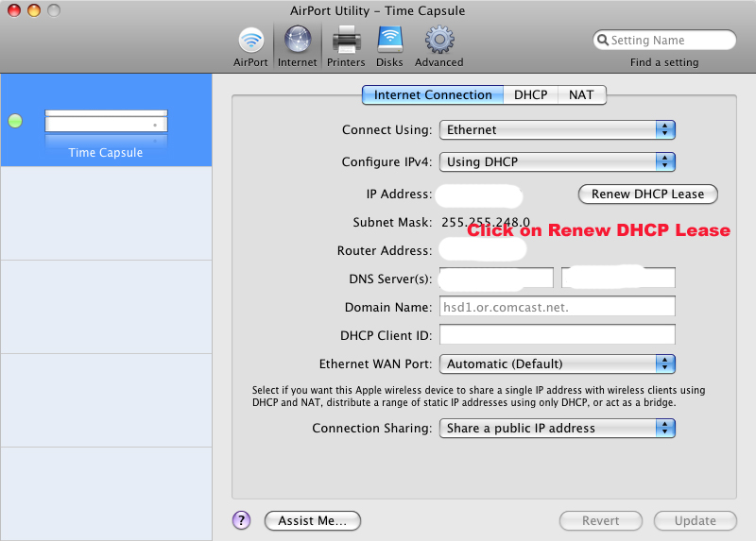This screenshot has height=541, width=756.
Task: Click the first DNS Server field
Action: (497, 278)
